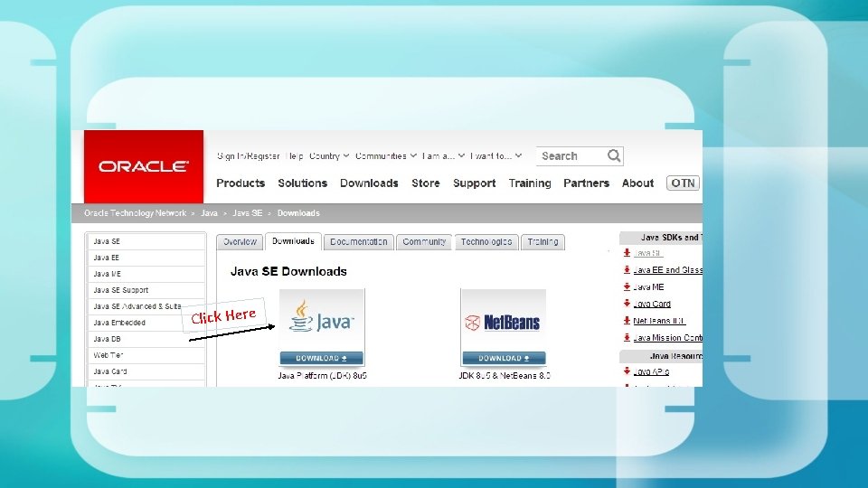Select Java SE Advanced & Suite in sidebar
This screenshot has width=868, height=488.
click(x=146, y=306)
